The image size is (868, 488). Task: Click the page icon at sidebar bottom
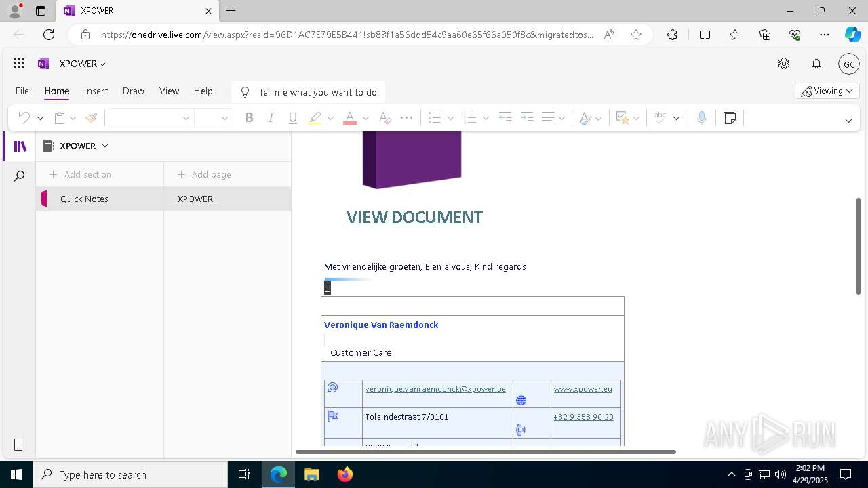pos(18,445)
